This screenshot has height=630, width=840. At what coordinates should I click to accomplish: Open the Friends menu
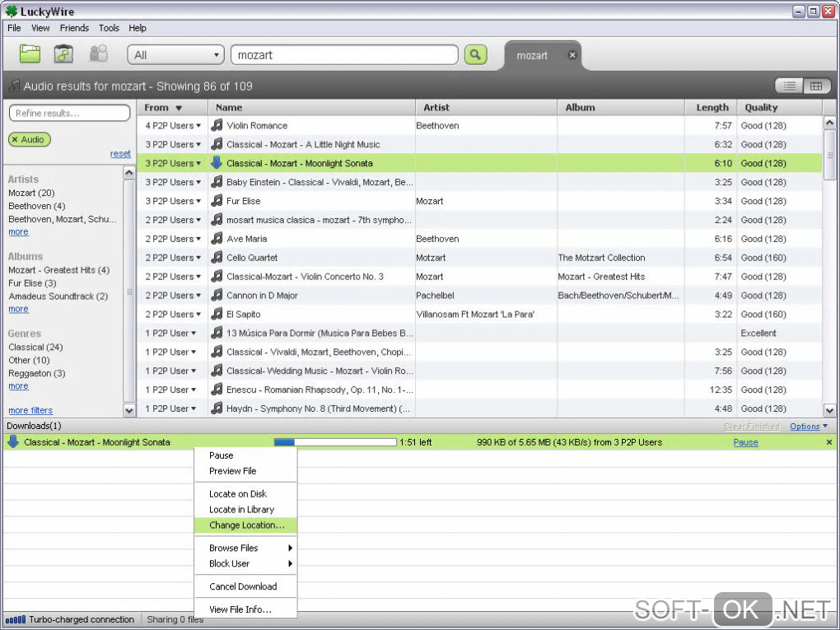74,28
